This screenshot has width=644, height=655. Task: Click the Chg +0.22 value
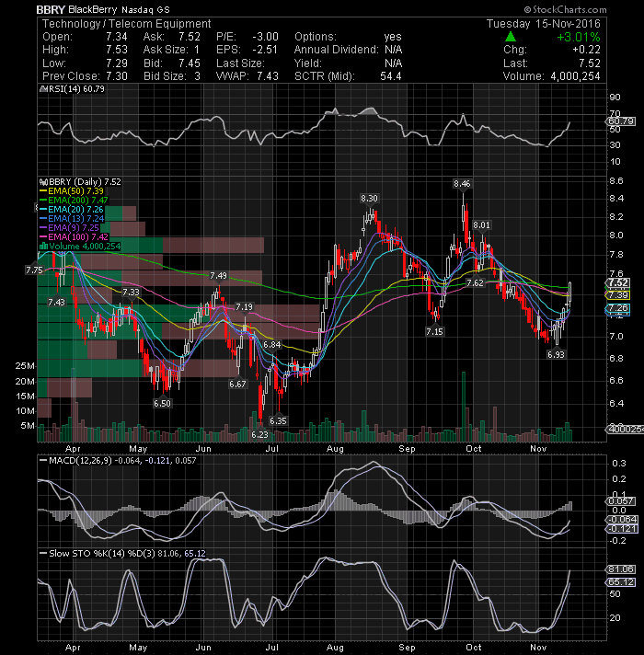(x=586, y=50)
